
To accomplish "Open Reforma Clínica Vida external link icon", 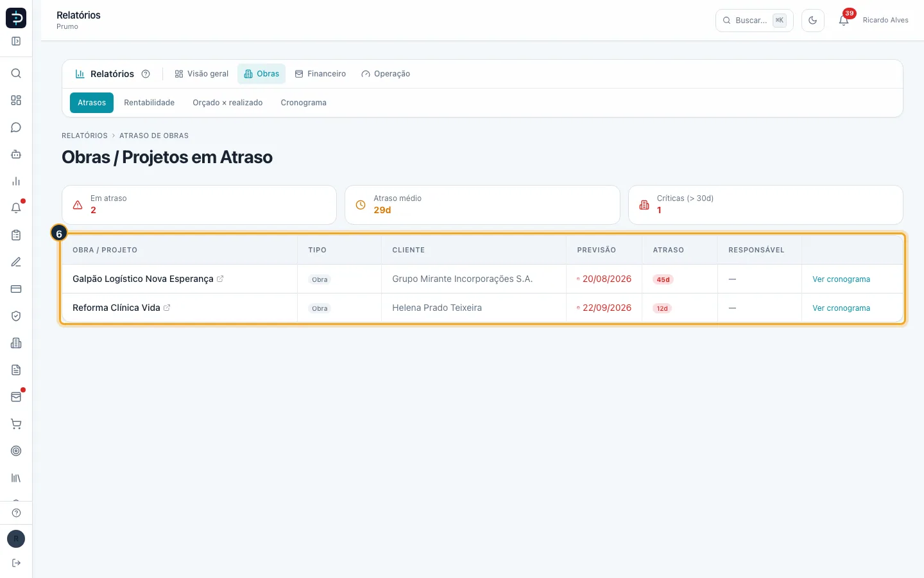I will [167, 308].
